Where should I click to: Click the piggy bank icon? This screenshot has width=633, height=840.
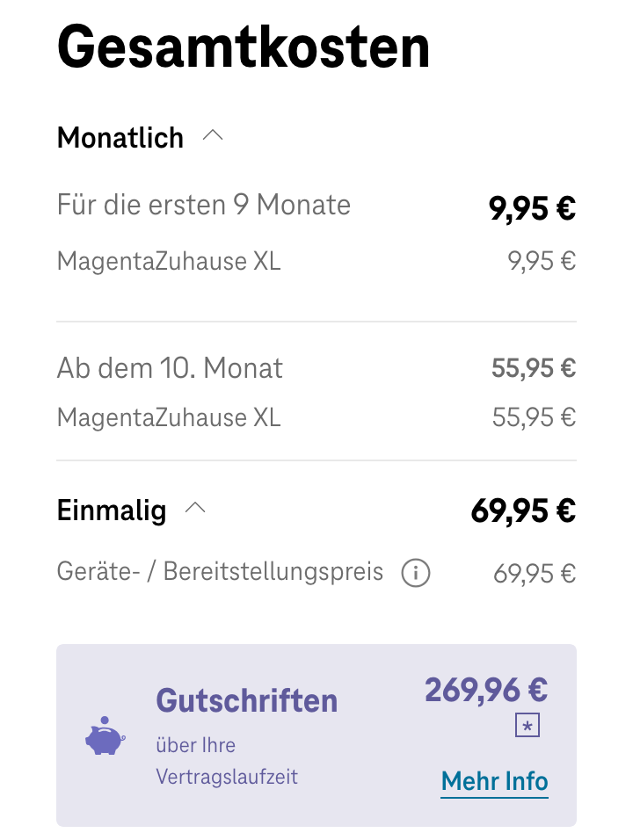[x=105, y=736]
